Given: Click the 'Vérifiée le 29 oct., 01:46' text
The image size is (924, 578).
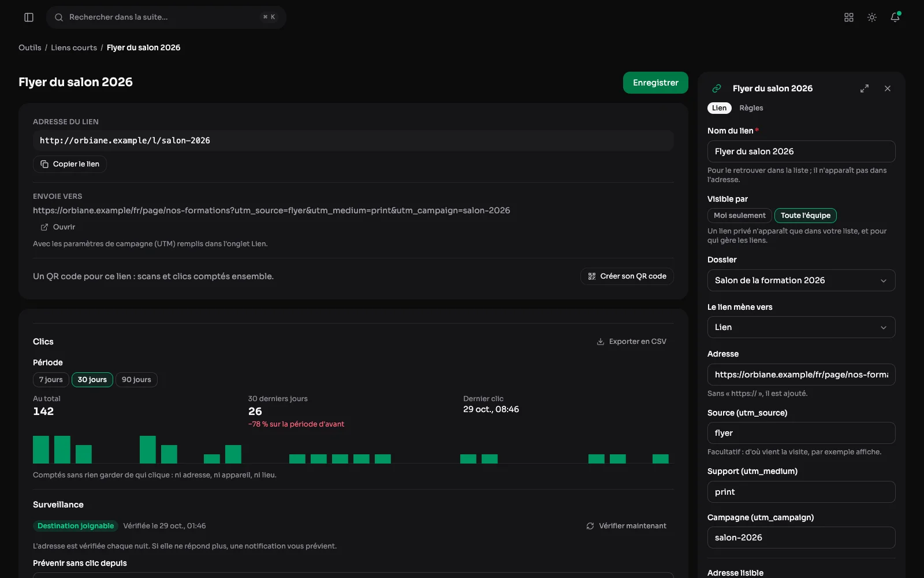Looking at the screenshot, I should click(x=165, y=526).
